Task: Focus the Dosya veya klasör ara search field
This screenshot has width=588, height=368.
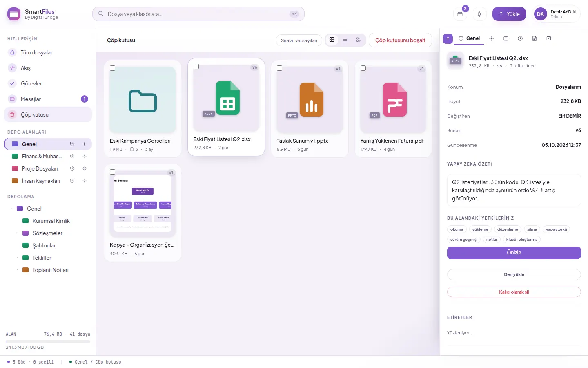Action: 198,14
